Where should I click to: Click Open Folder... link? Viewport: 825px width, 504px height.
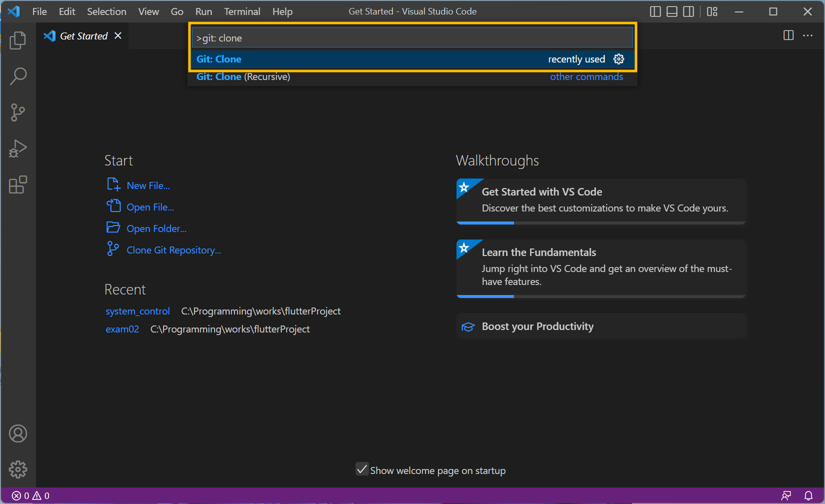[x=156, y=228]
